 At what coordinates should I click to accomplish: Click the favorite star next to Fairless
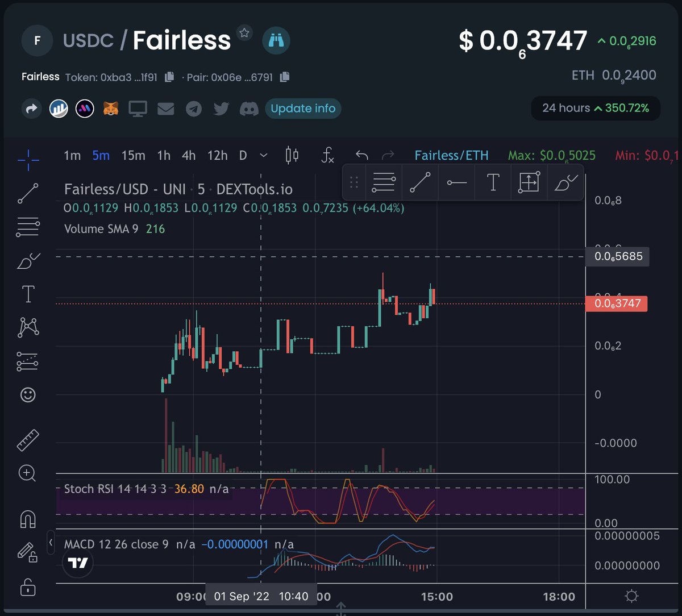[244, 33]
